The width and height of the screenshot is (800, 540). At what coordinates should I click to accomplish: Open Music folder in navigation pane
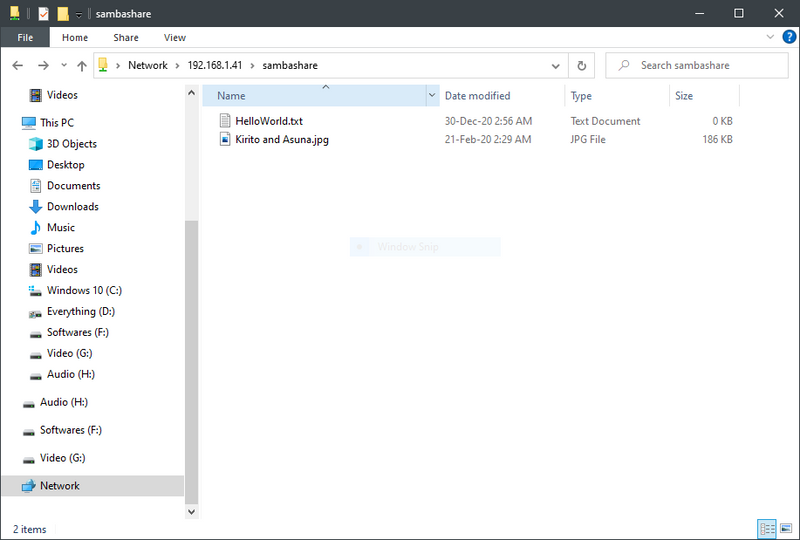[x=61, y=228]
